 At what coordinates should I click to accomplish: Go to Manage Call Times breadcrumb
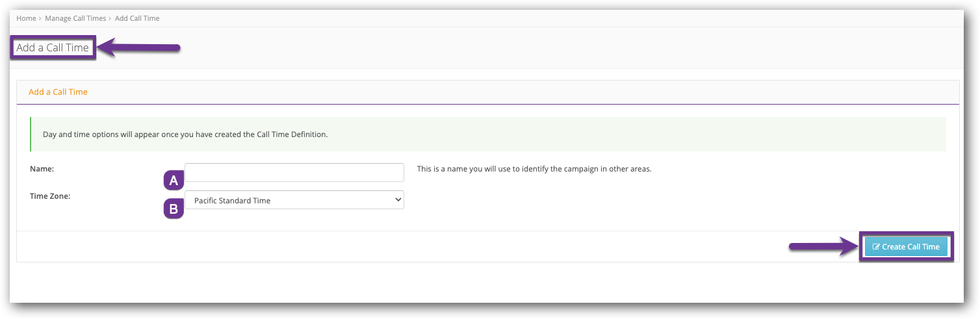point(74,18)
